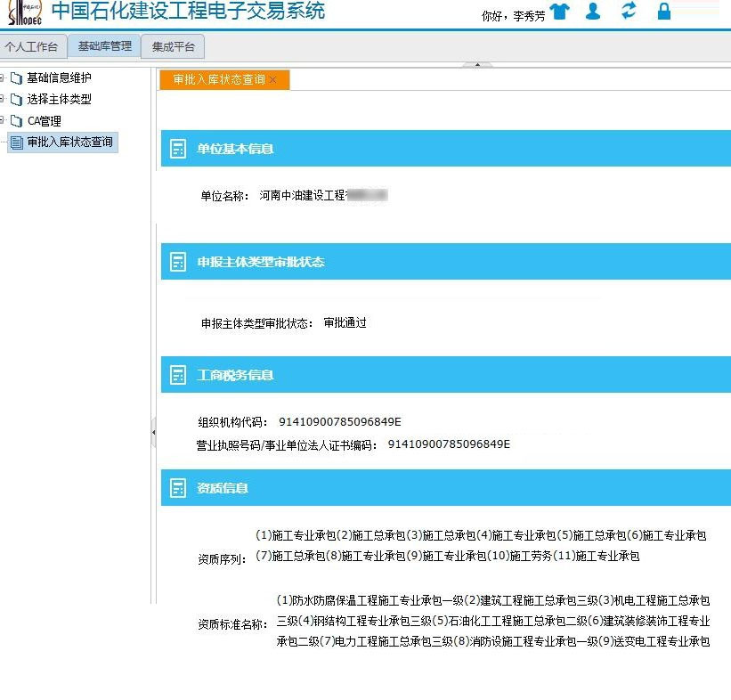The width and height of the screenshot is (731, 700).
Task: Click the 申报主体类型审批状态 section icon
Action: tap(178, 262)
